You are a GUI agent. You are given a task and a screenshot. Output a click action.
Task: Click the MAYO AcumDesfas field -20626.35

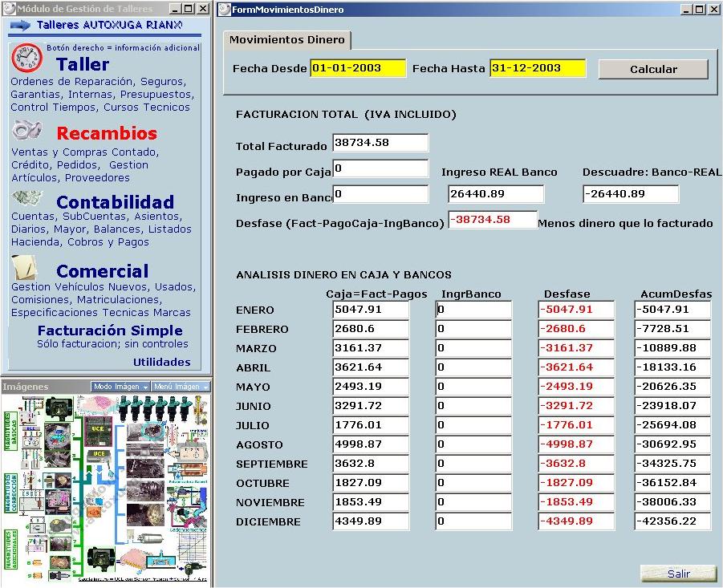click(672, 387)
